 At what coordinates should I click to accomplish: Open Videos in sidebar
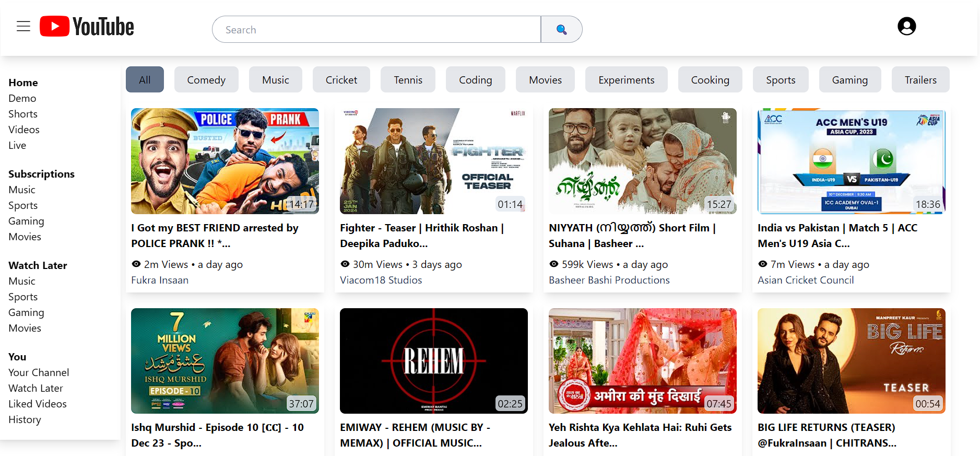[x=24, y=130]
